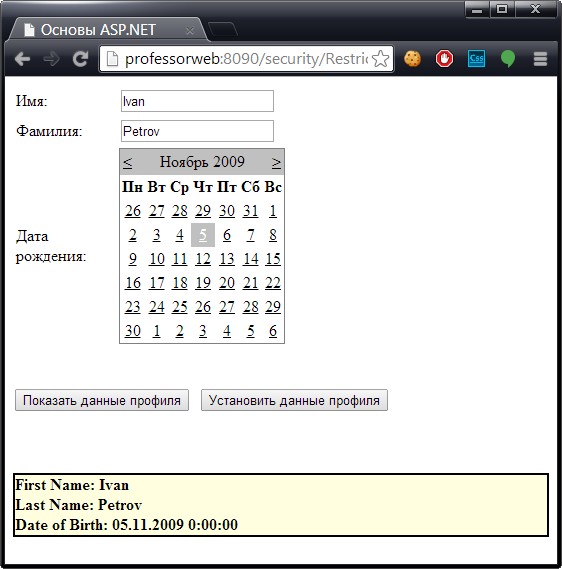
Task: Go to next month in calendar
Action: (276, 162)
